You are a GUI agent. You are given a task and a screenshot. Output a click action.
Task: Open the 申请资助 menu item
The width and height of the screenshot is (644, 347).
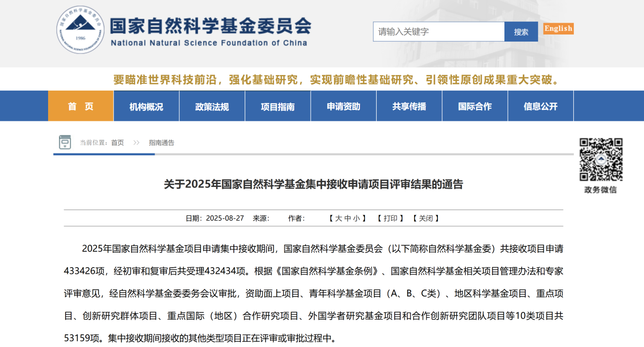(343, 106)
